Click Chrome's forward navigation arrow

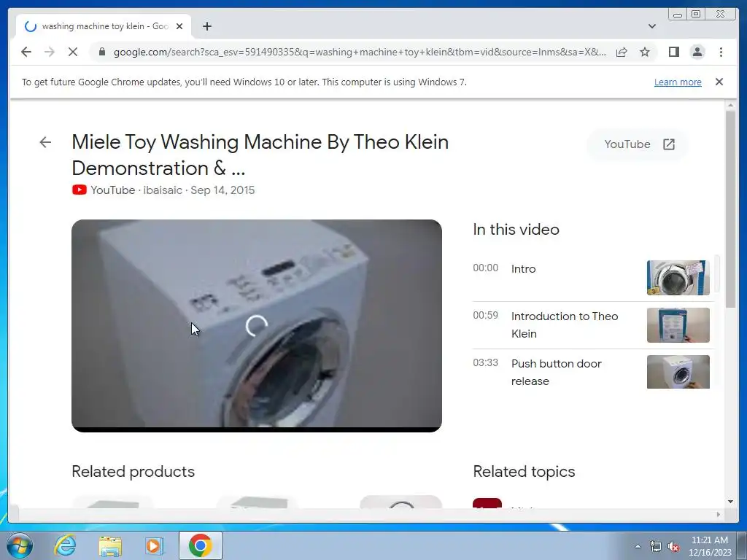50,52
